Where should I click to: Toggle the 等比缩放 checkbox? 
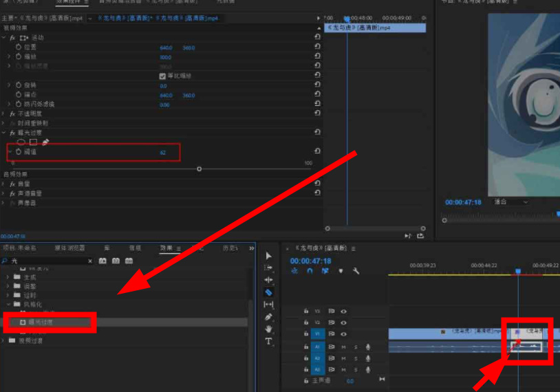tap(162, 76)
